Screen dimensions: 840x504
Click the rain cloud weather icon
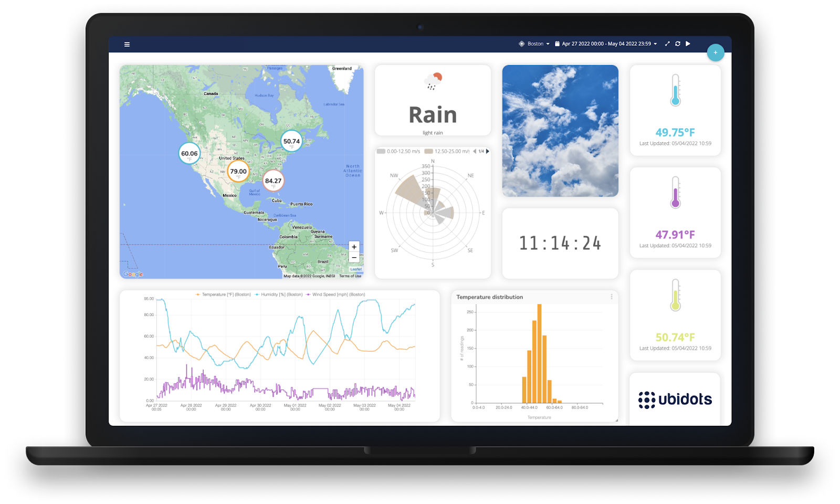pos(433,81)
